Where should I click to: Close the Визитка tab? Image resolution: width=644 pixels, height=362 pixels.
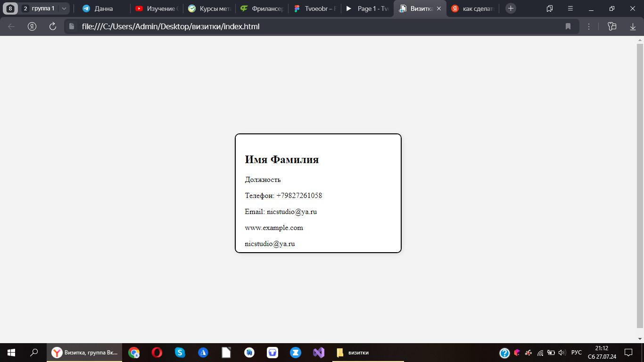pos(439,8)
